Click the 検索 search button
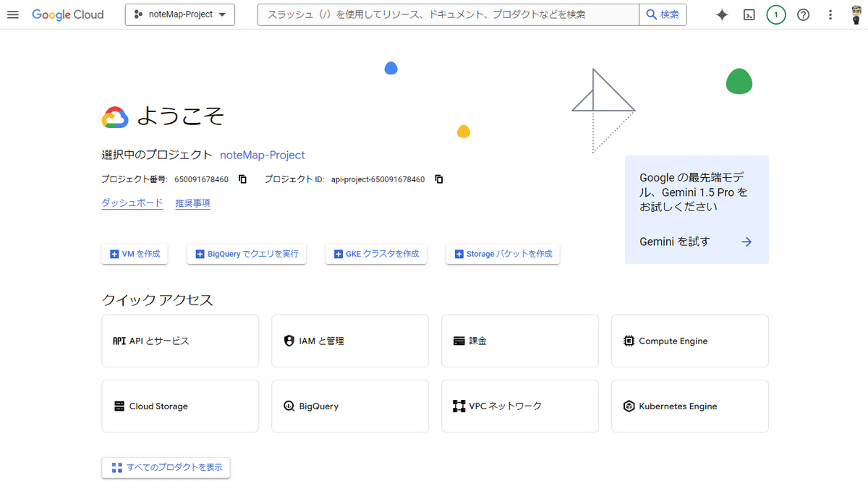This screenshot has height=491, width=868. click(x=663, y=14)
